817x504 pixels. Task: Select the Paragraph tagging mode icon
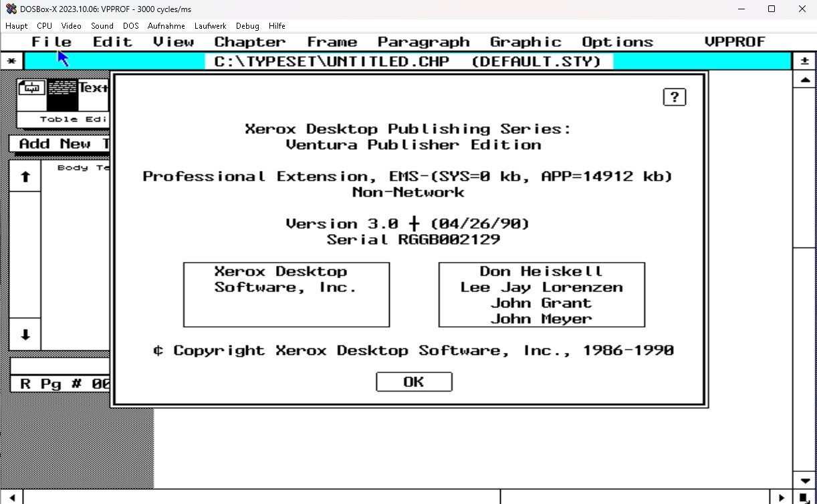coord(62,95)
